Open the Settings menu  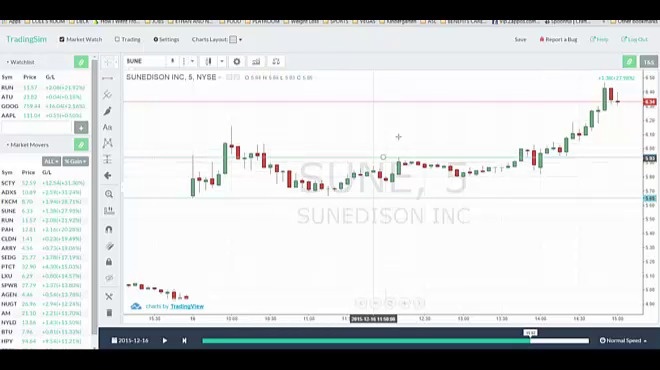click(x=166, y=40)
